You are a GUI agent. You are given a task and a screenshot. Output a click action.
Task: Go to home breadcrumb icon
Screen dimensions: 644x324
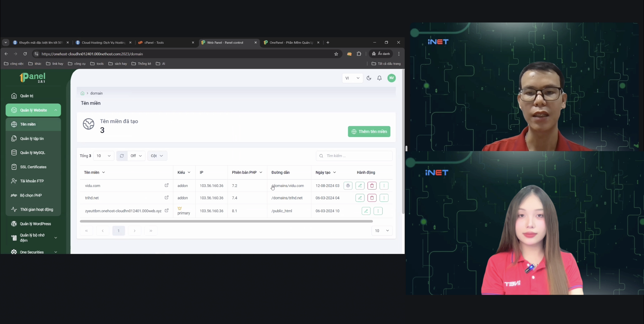(82, 93)
